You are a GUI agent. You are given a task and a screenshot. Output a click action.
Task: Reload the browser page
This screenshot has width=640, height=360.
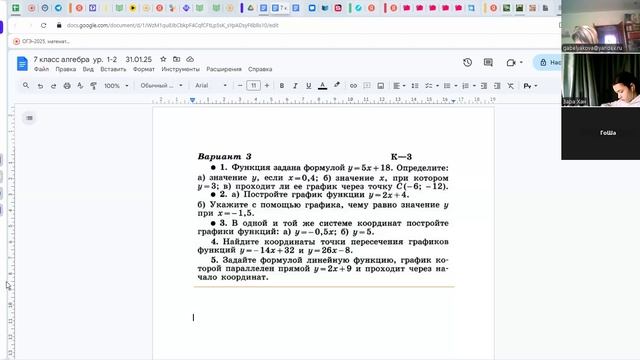pos(43,25)
